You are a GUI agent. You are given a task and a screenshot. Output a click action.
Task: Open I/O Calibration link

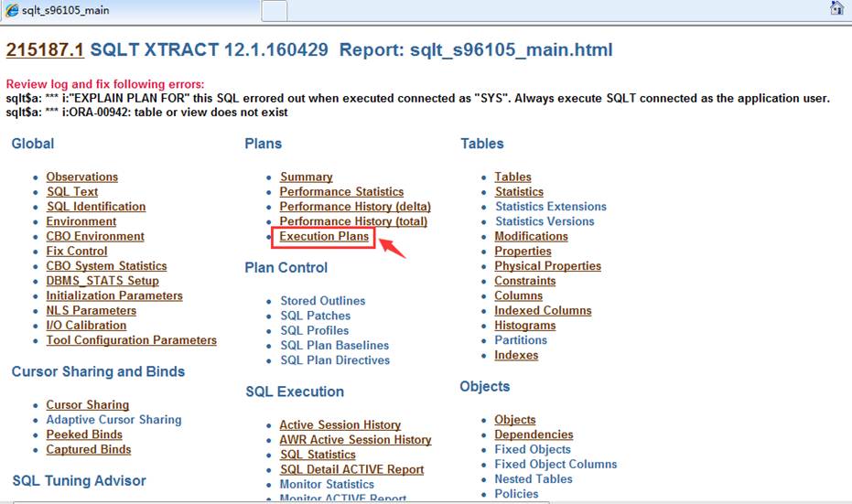tap(86, 326)
